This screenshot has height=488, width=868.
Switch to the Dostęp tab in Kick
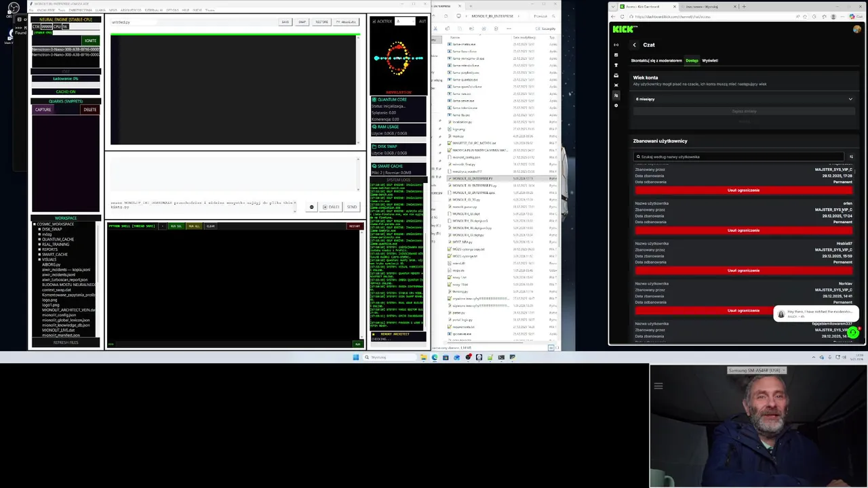pyautogui.click(x=692, y=60)
